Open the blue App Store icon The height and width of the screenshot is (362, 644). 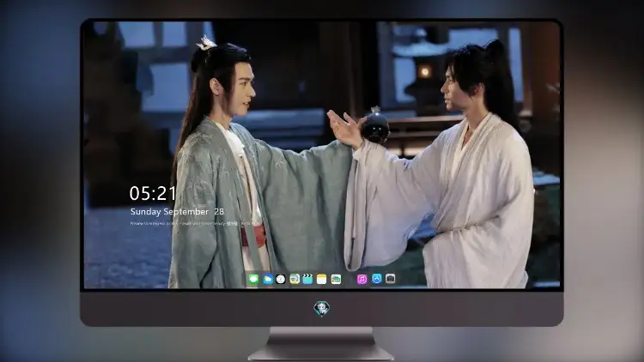[377, 279]
